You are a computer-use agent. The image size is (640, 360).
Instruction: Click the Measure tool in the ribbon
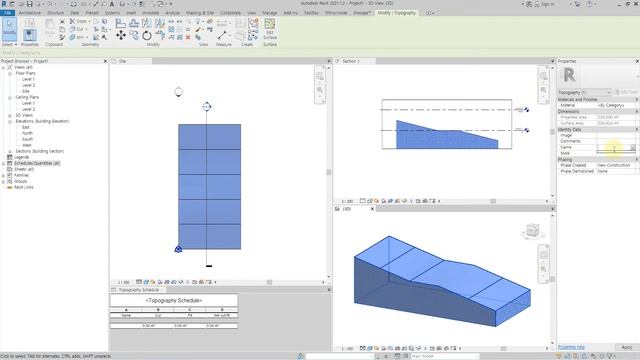pos(223,36)
